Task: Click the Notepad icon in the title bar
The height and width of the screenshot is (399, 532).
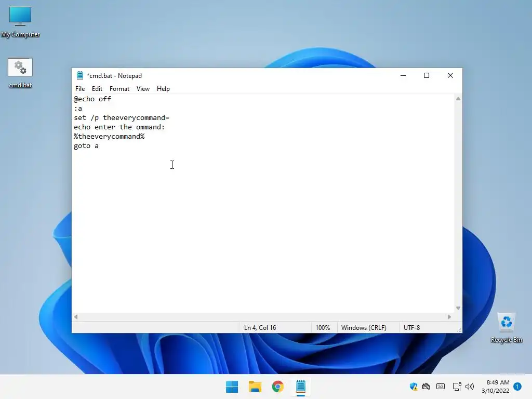Action: 80,75
